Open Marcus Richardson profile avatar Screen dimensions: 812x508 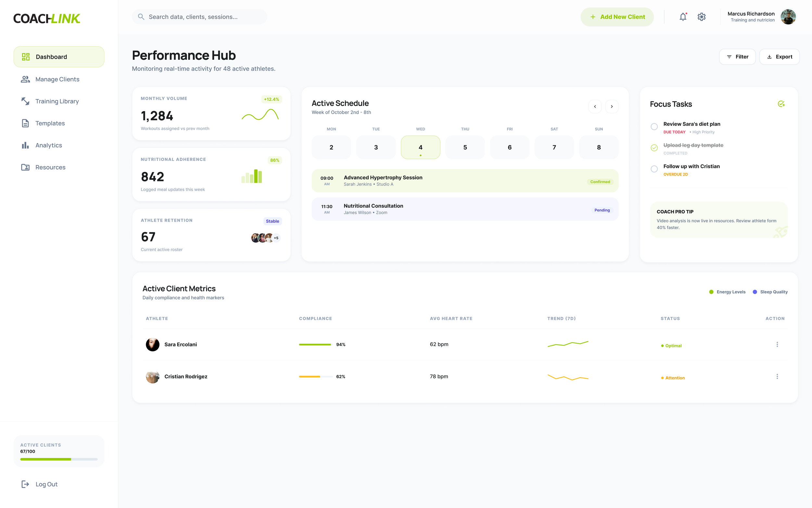[x=788, y=17]
